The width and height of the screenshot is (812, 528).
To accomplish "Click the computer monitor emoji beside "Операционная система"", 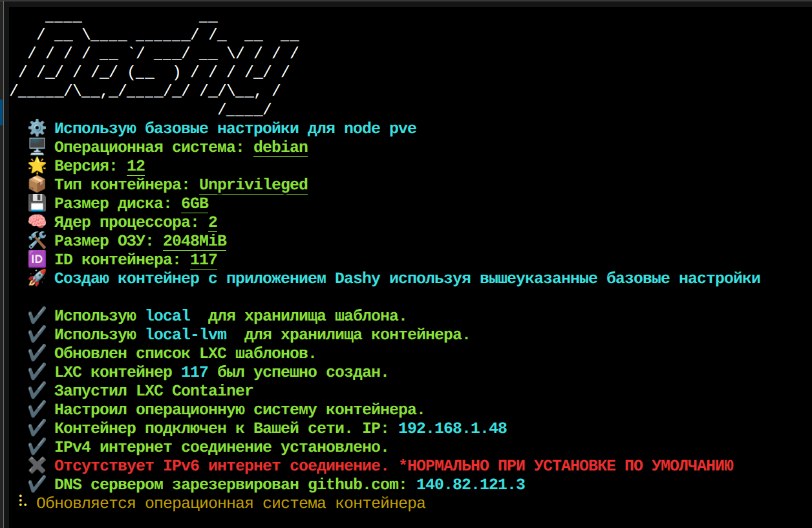I will click(x=37, y=147).
